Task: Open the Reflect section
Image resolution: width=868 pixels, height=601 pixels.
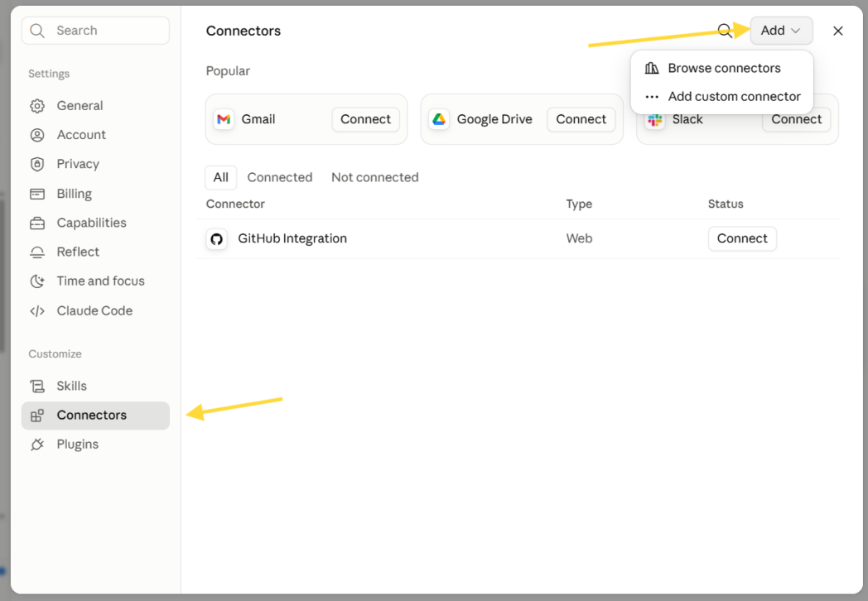Action: (95, 252)
